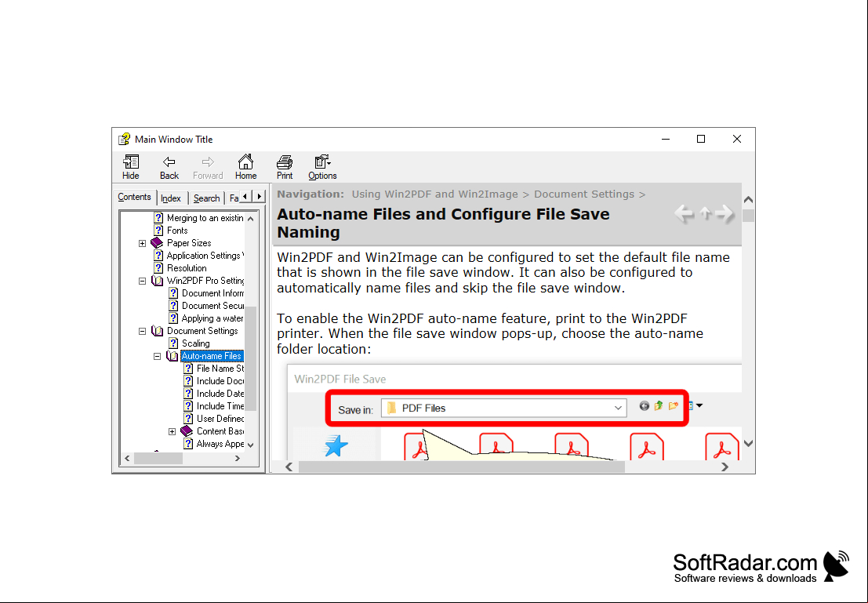The width and height of the screenshot is (868, 603).
Task: Expand the Paper Sizes tree node
Action: click(142, 243)
